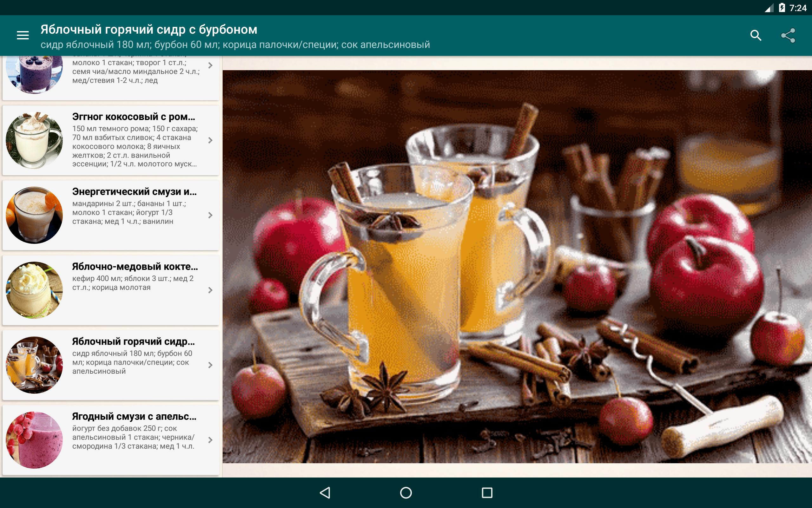Tap the cellular signal status icon
This screenshot has height=508, width=812.
tap(769, 8)
